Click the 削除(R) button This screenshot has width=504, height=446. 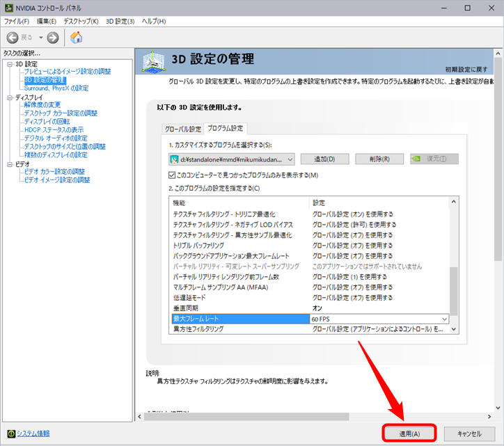point(379,159)
